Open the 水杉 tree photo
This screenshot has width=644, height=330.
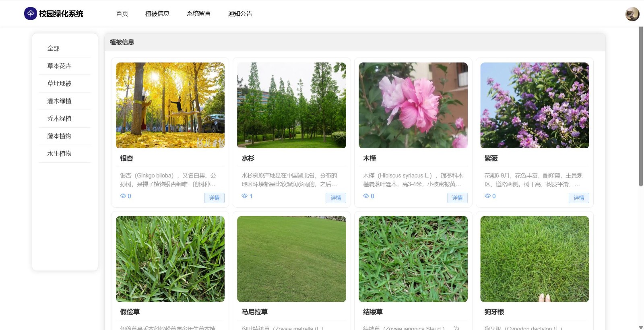pos(292,105)
